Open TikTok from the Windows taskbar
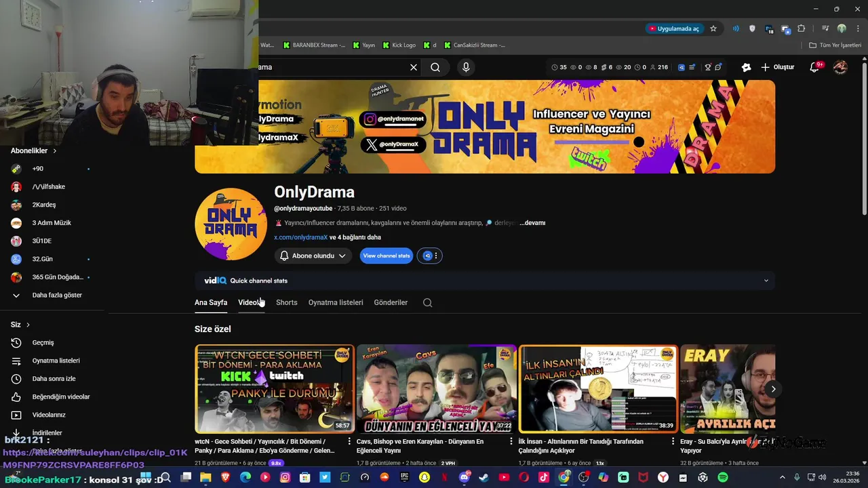The image size is (868, 488). pyautogui.click(x=544, y=477)
